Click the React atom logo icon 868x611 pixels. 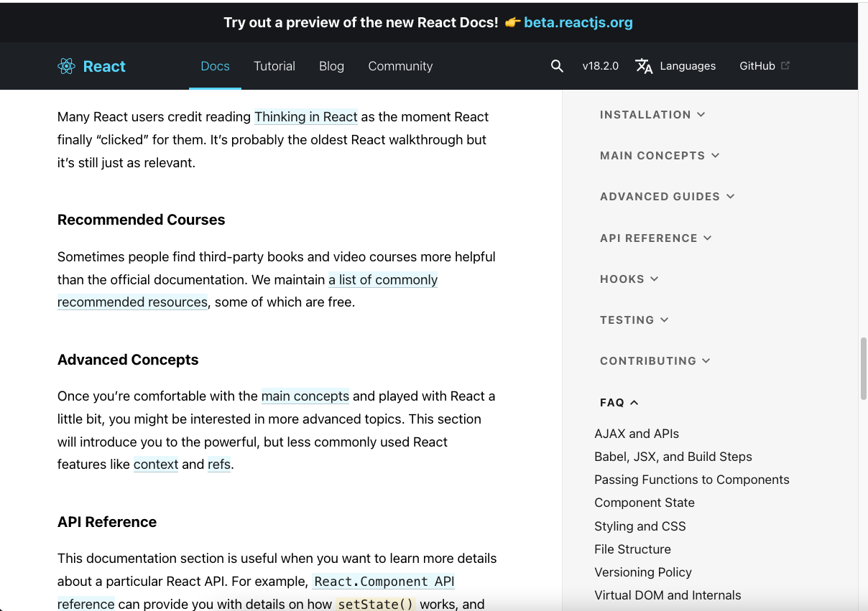[66, 66]
